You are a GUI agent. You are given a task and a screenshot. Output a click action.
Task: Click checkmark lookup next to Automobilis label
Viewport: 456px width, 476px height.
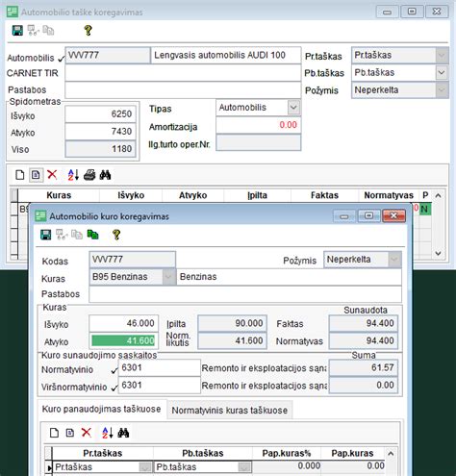tap(61, 59)
